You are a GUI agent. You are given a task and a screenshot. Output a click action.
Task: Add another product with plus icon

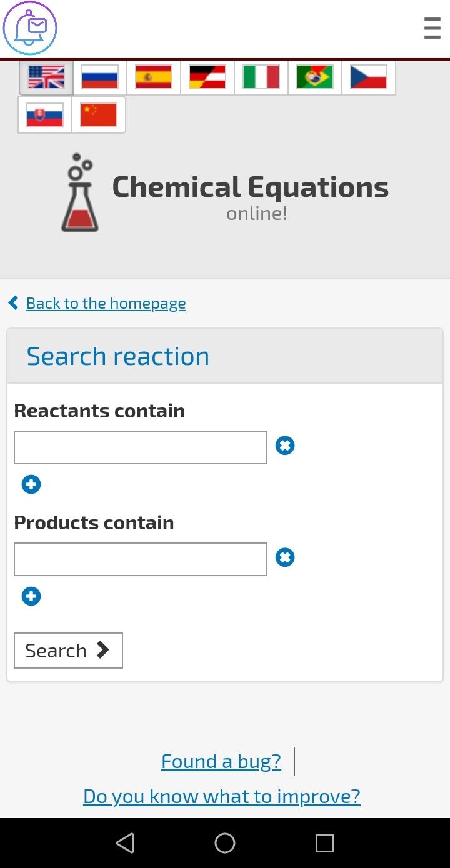click(31, 596)
